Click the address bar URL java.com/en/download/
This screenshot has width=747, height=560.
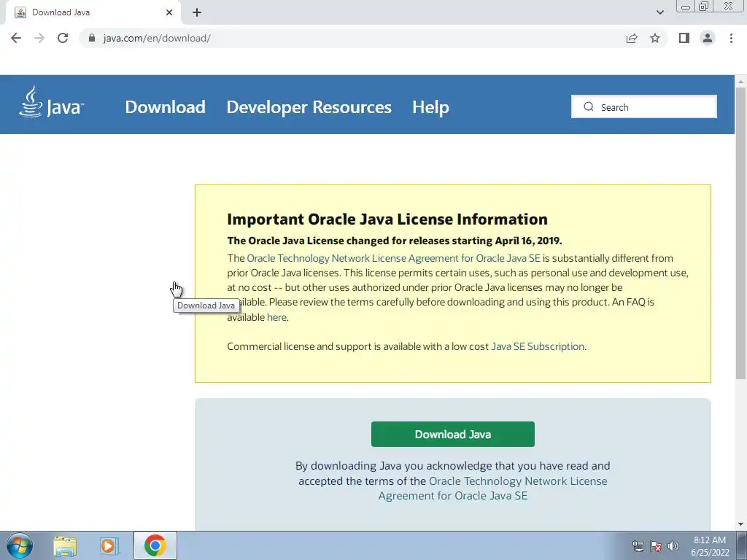(157, 38)
